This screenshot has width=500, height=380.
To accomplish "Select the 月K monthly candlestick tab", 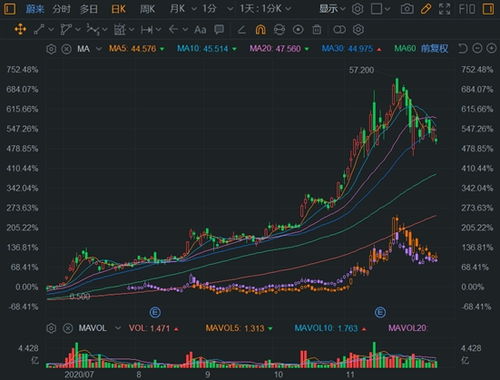I will [177, 9].
